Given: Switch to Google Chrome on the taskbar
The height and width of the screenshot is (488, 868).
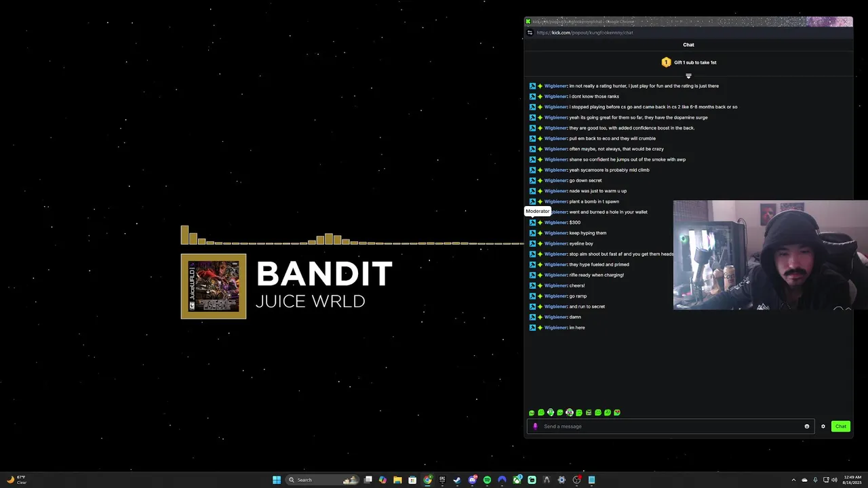Looking at the screenshot, I should 427,480.
